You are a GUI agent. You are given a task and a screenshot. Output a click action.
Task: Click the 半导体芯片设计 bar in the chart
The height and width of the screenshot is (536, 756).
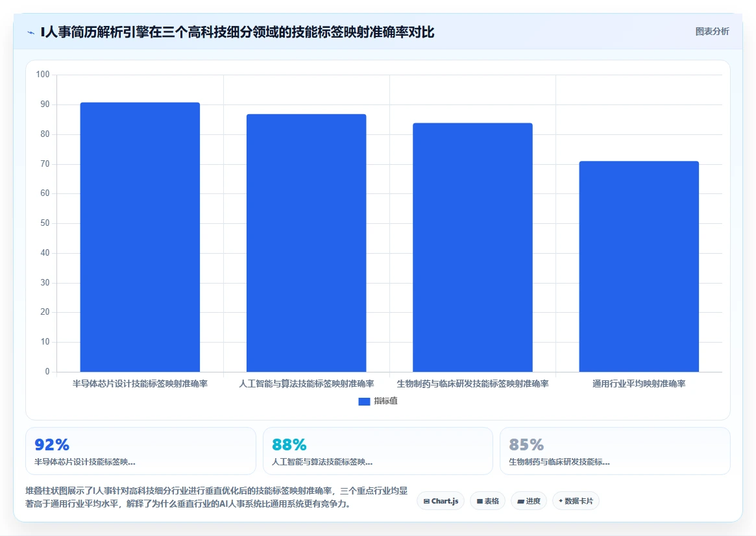pos(140,237)
